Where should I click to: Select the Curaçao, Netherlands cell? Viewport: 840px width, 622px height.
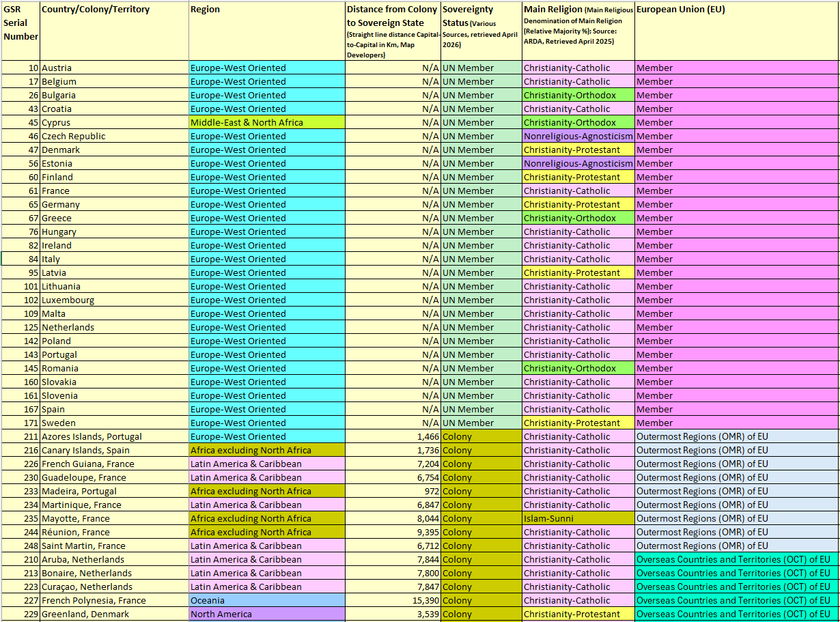click(x=114, y=586)
